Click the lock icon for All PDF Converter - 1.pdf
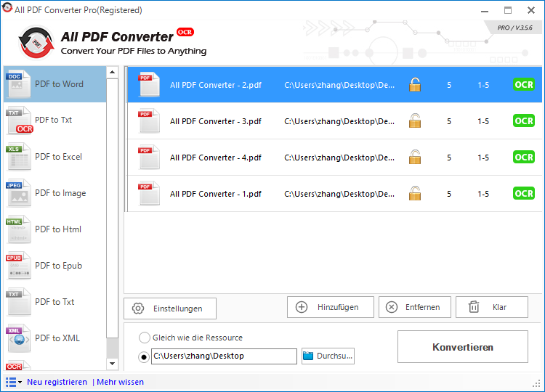Viewport: 545px width, 392px height. (415, 193)
